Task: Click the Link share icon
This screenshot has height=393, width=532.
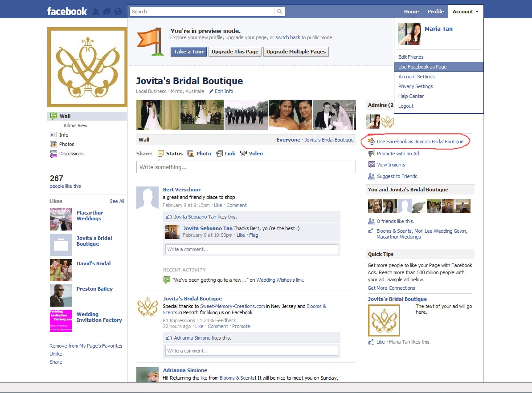Action: pos(220,154)
